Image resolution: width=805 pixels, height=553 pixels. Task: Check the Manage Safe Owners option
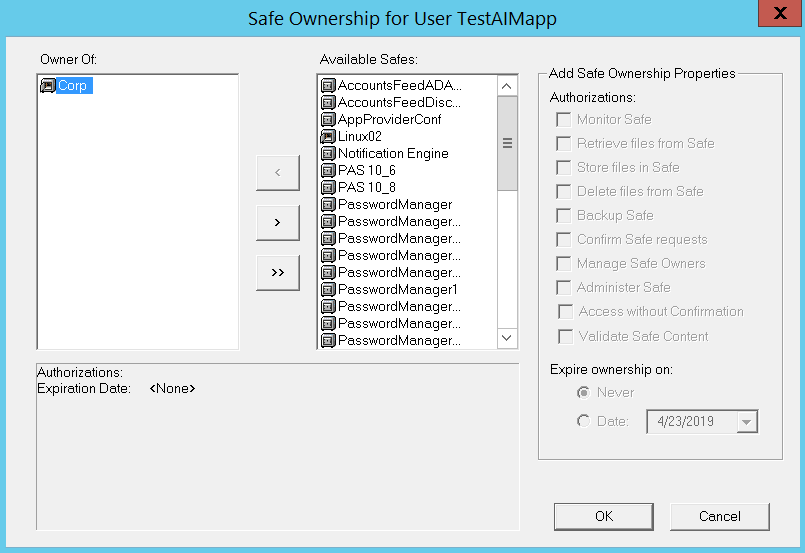[x=564, y=263]
